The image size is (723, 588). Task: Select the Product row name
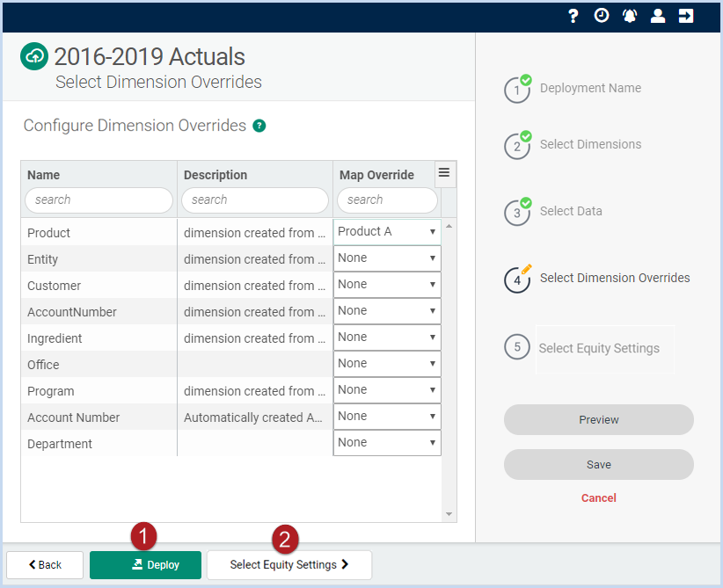[48, 233]
